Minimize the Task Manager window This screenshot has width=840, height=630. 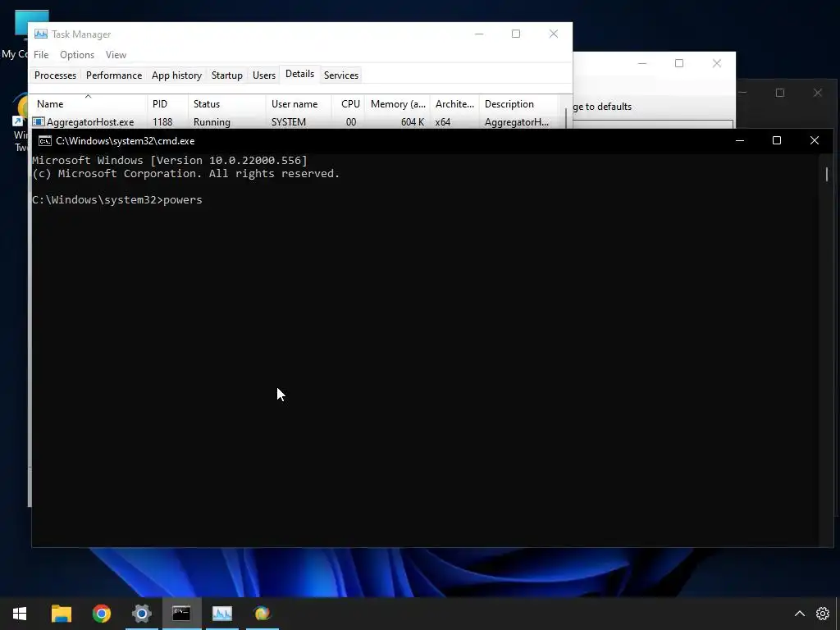click(479, 34)
